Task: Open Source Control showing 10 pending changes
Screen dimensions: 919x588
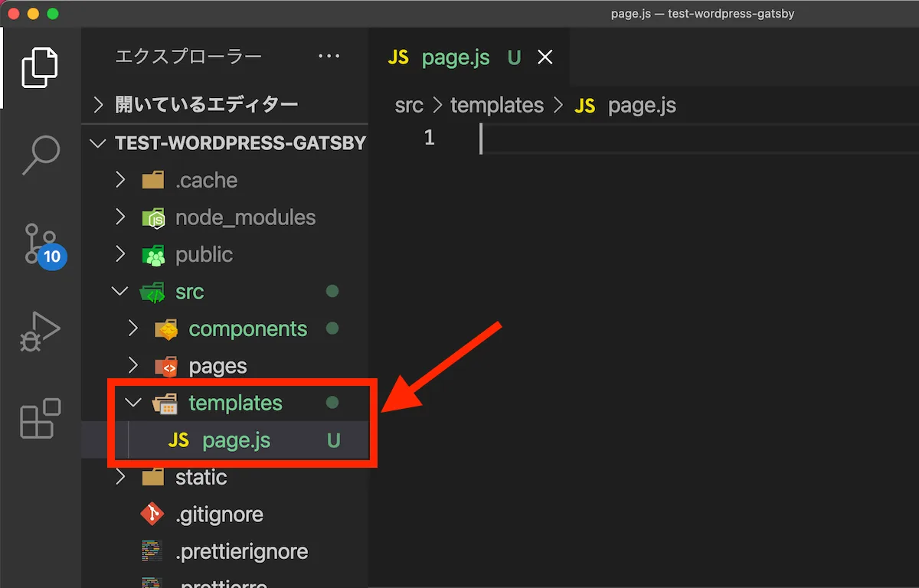Action: (38, 245)
